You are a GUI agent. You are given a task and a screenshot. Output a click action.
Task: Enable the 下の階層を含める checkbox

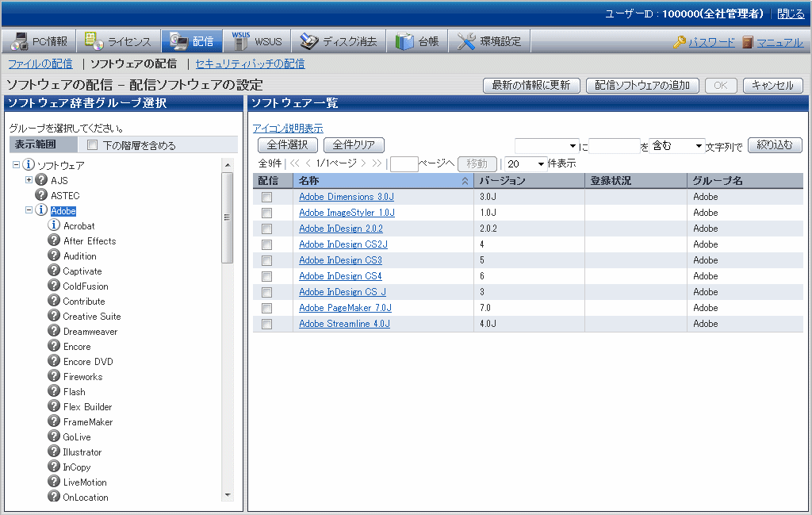click(x=92, y=145)
